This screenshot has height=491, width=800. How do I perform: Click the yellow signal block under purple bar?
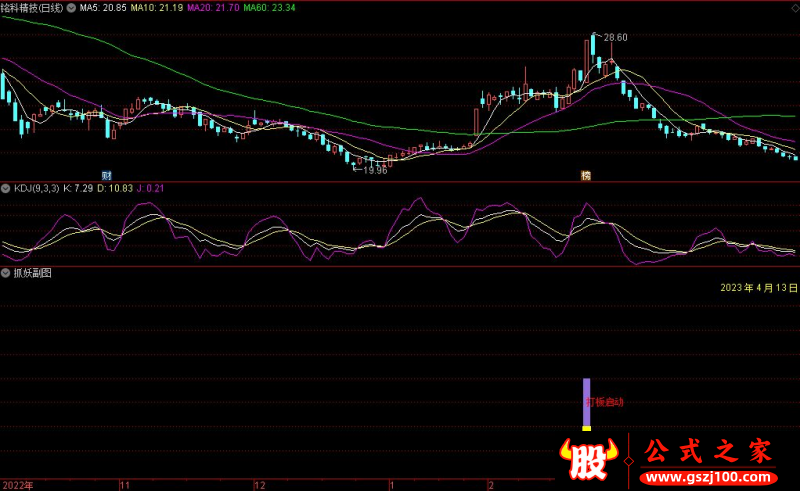587,428
